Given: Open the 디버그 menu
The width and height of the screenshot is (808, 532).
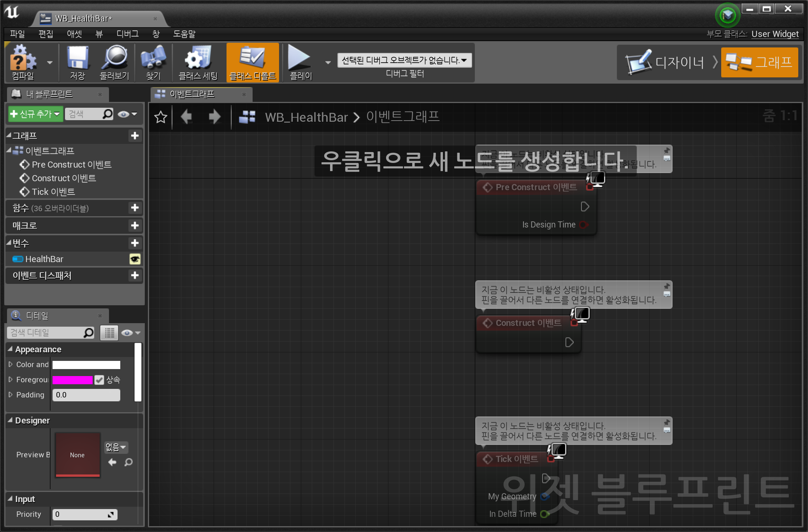Looking at the screenshot, I should click(x=127, y=34).
